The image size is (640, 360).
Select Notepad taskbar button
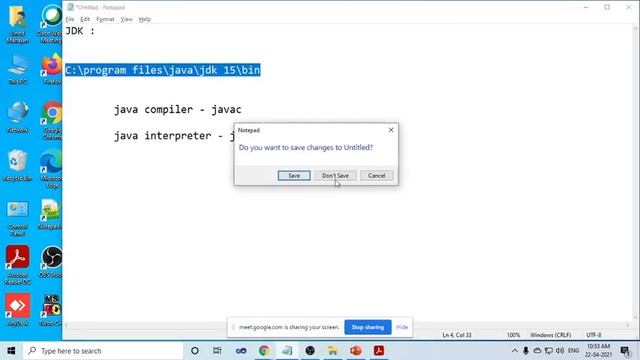coord(287,351)
